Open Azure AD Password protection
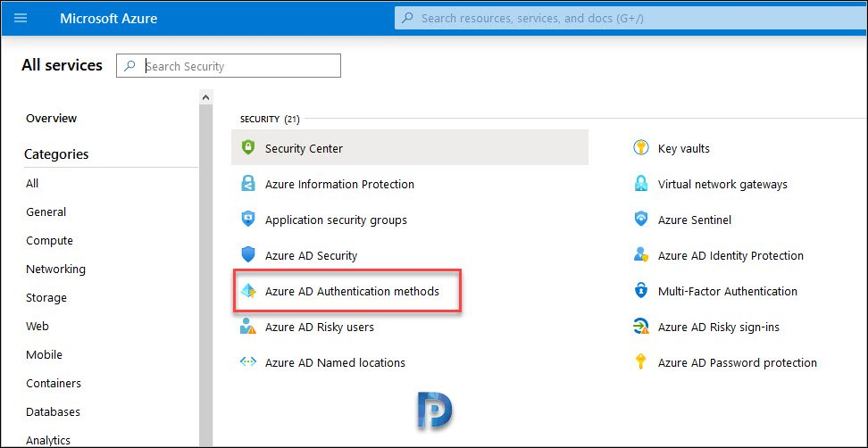The image size is (868, 448). coord(738,363)
